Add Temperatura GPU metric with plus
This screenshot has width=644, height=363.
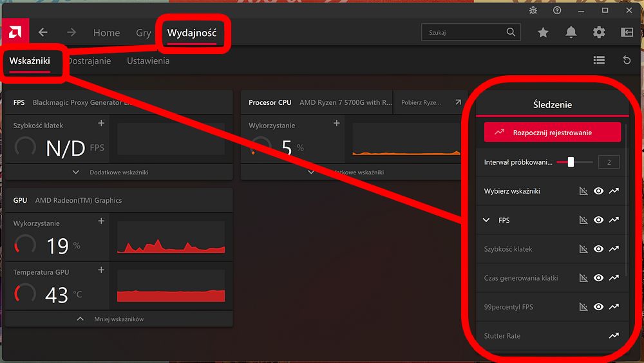[x=101, y=270]
